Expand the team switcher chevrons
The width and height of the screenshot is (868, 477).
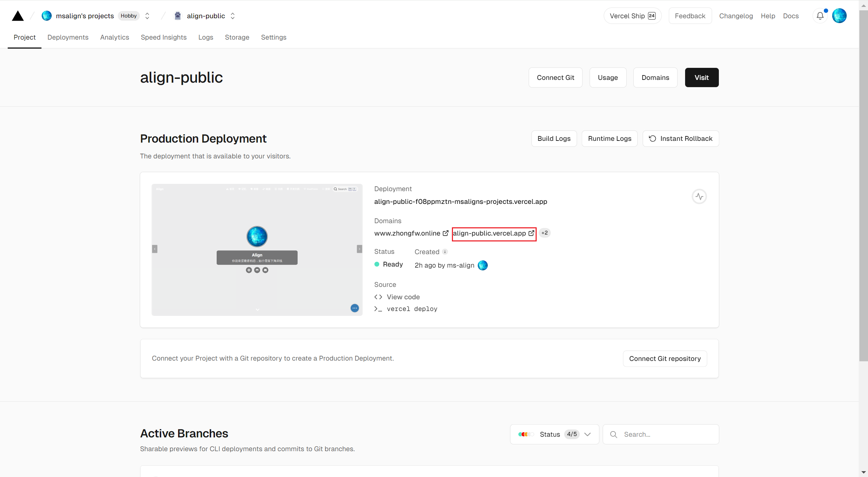coord(147,16)
